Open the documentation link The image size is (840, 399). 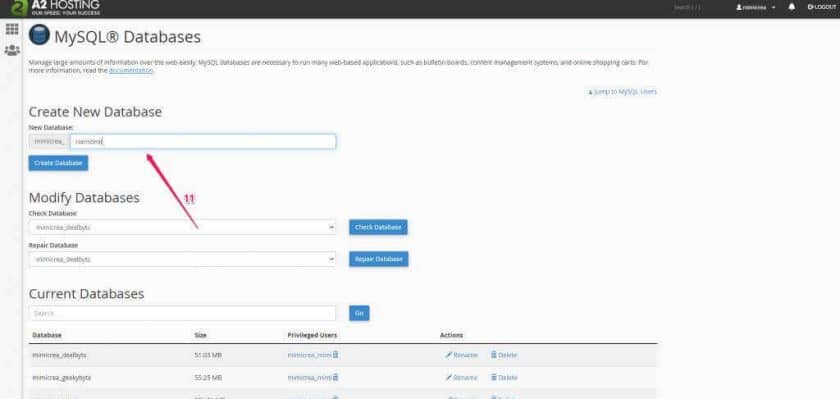click(x=131, y=70)
